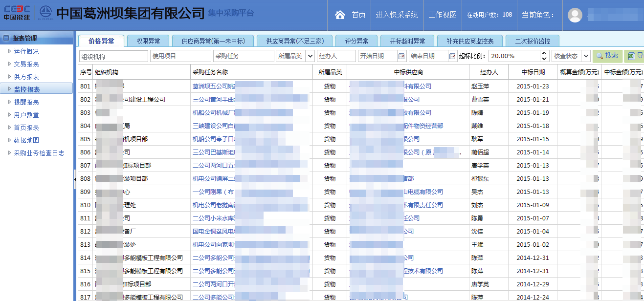
Task: Open the 所属品类 dropdown
Action: click(x=310, y=56)
